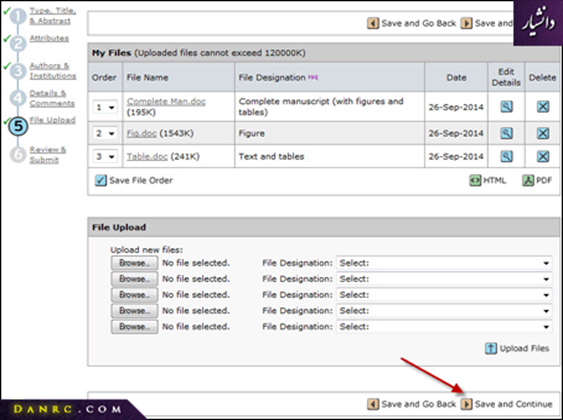Click the Upload Files arrow icon
This screenshot has width=563, height=420.
[x=491, y=348]
